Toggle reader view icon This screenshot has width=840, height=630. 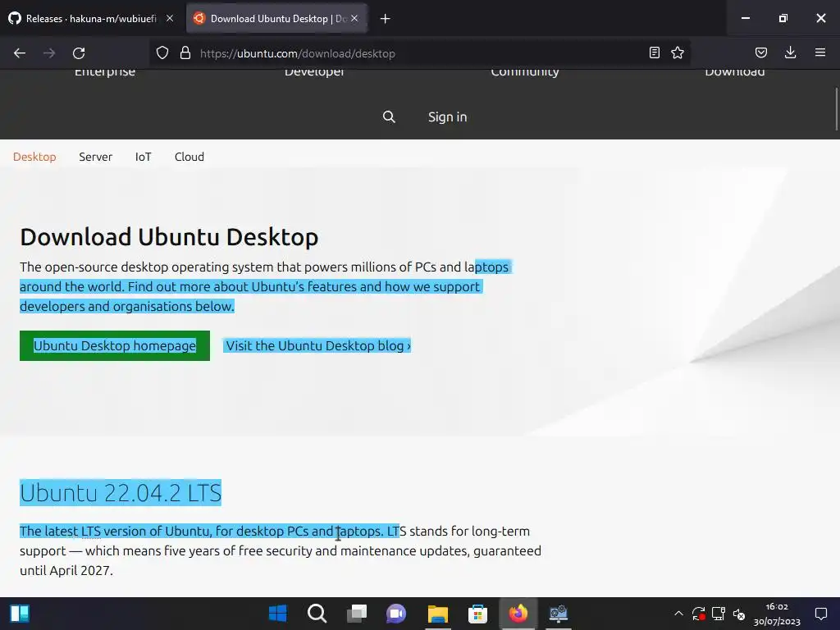[x=654, y=52]
